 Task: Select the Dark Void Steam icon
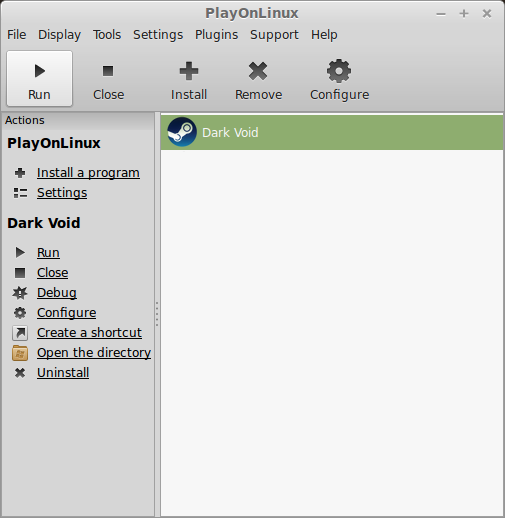(x=182, y=132)
